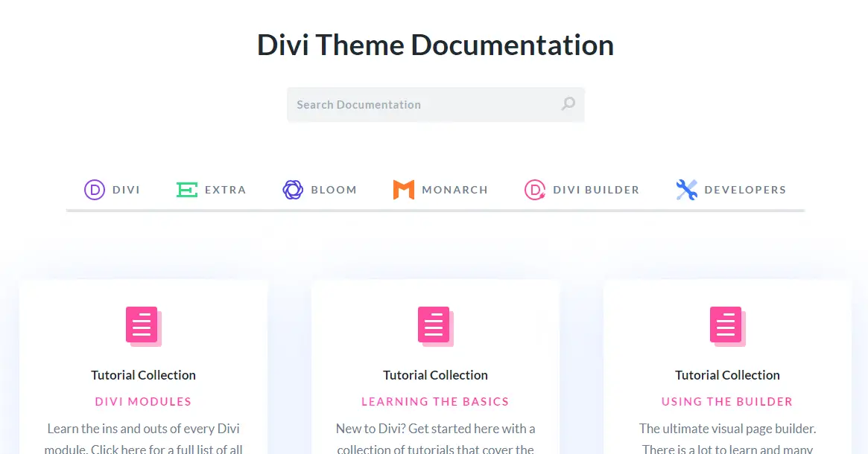Switch to the BLOOM tab label
This screenshot has width=868, height=454.
point(334,190)
